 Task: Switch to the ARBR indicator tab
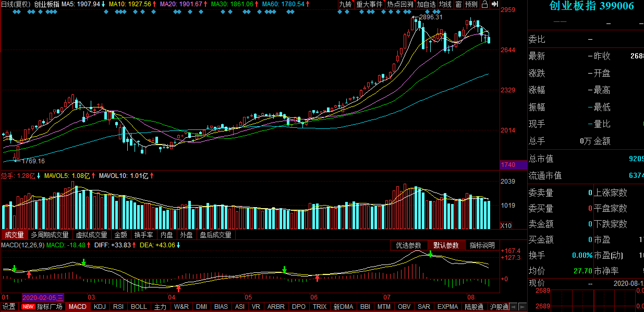(275, 307)
